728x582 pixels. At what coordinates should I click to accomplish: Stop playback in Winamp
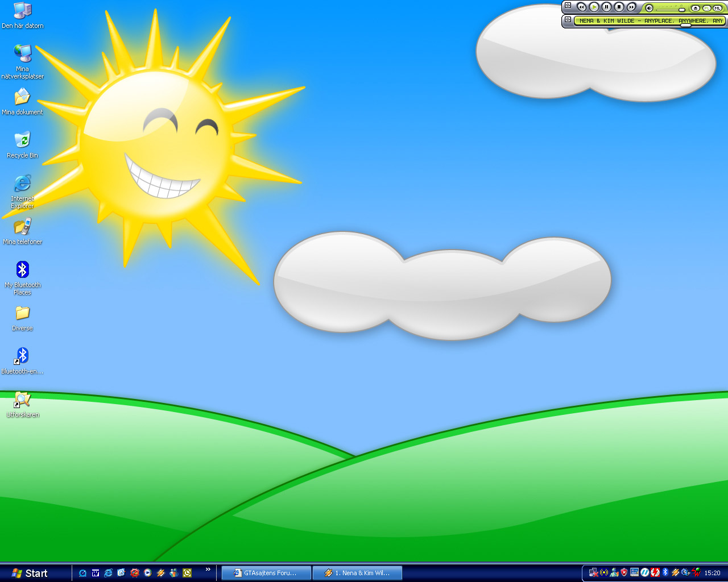(x=619, y=7)
